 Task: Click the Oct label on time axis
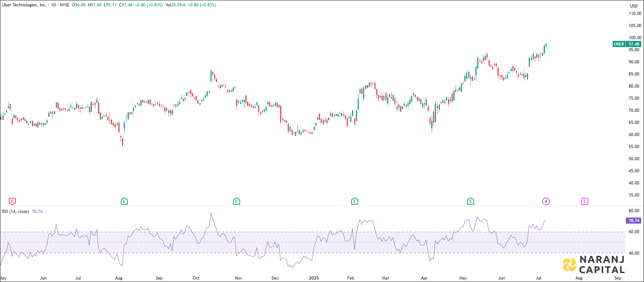196,278
